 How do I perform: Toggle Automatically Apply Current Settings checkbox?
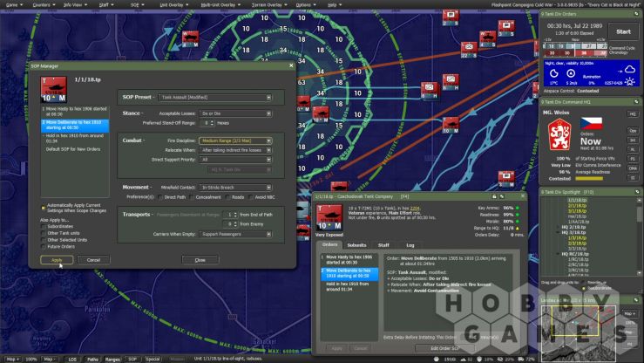43,208
